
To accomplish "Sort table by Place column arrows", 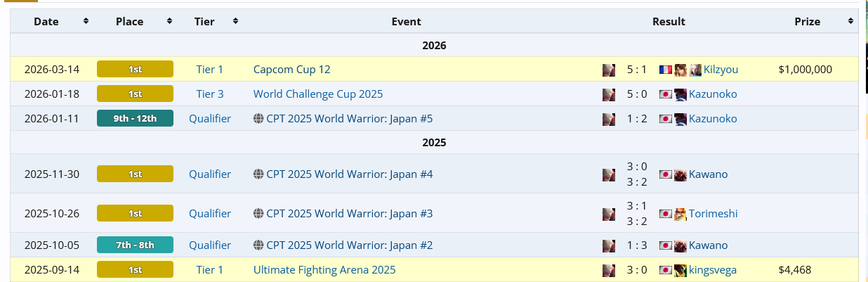I will [x=169, y=22].
